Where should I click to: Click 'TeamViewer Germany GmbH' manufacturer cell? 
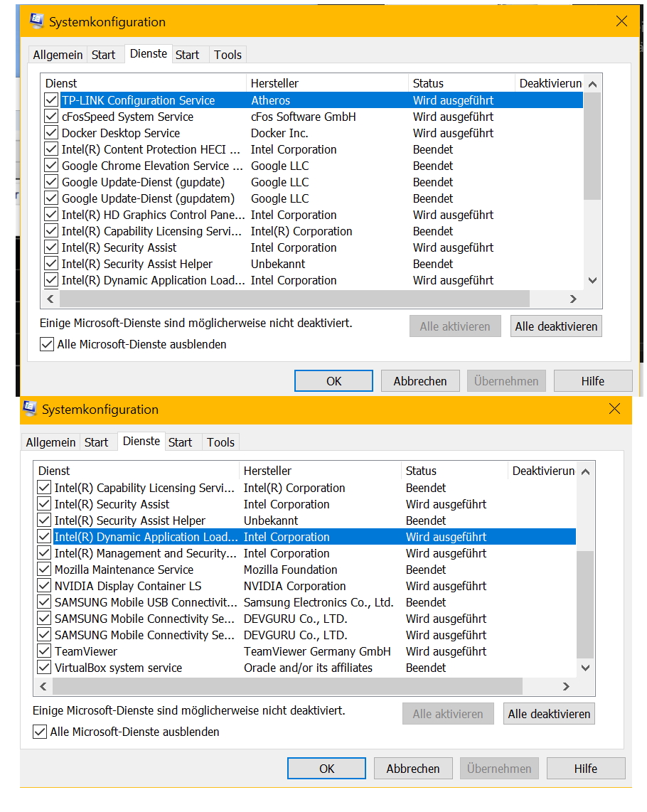point(317,651)
